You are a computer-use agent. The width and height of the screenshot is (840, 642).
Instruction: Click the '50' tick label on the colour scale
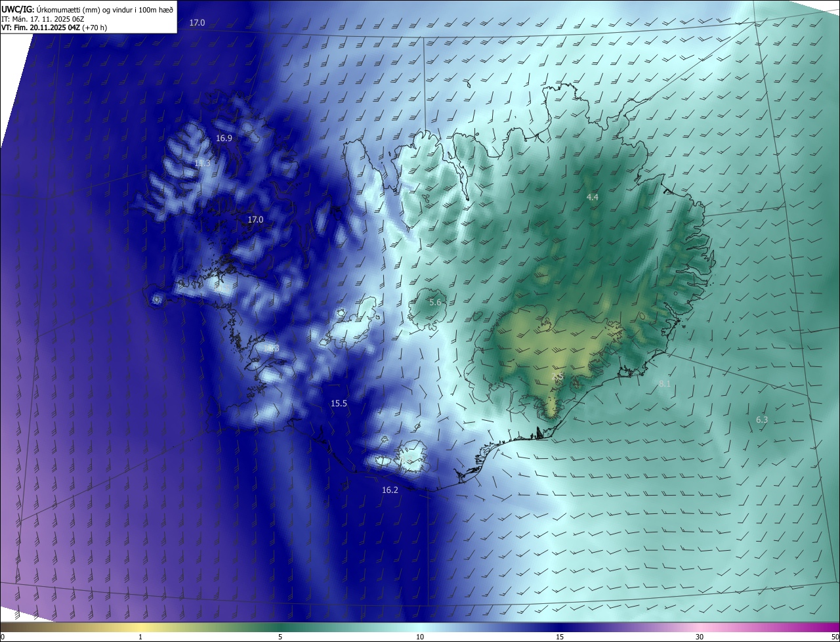tap(835, 637)
